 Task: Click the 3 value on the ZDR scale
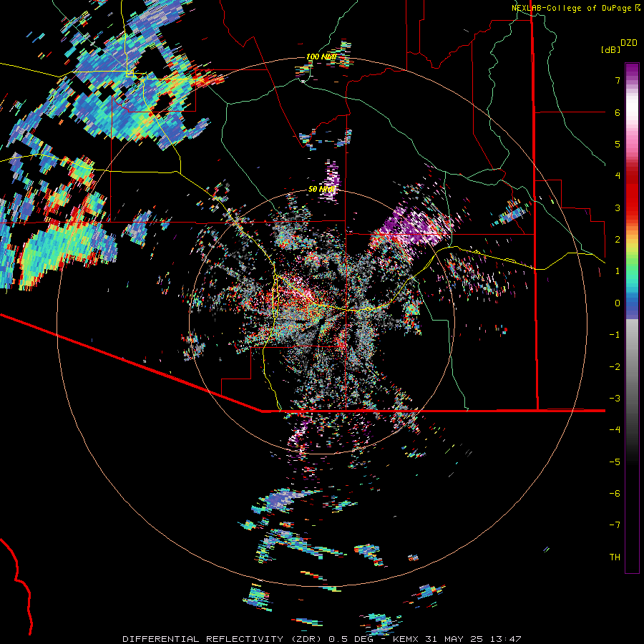(x=618, y=208)
